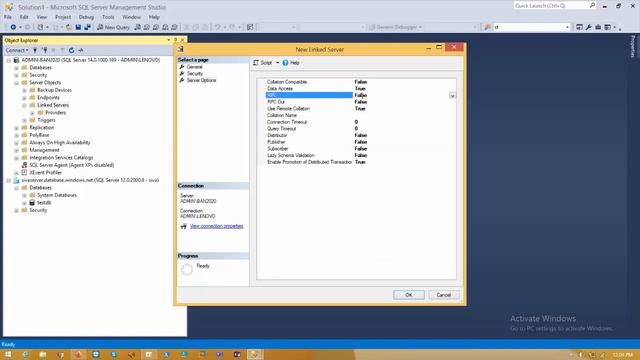Expand the Providers node
This screenshot has height=360, width=640.
coord(32,113)
